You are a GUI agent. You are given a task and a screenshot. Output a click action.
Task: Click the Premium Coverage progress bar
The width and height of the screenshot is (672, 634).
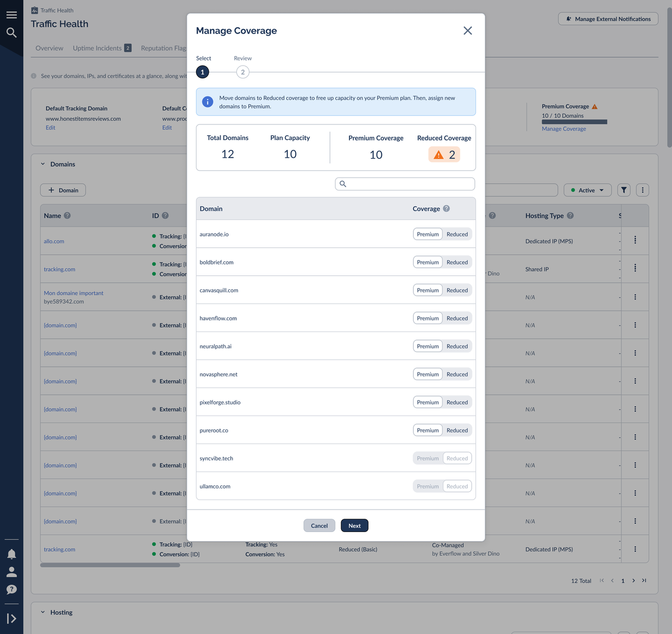(575, 122)
